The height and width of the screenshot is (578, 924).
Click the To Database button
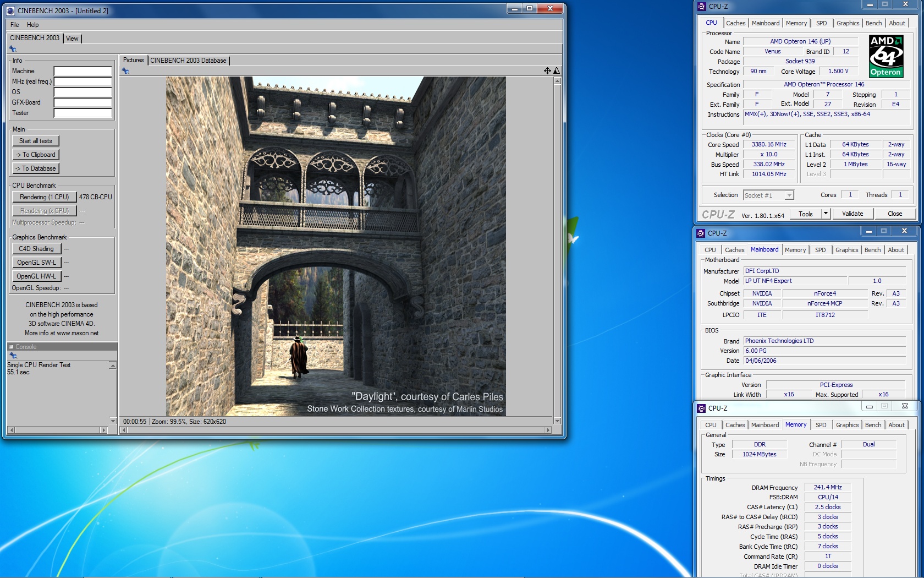[36, 168]
